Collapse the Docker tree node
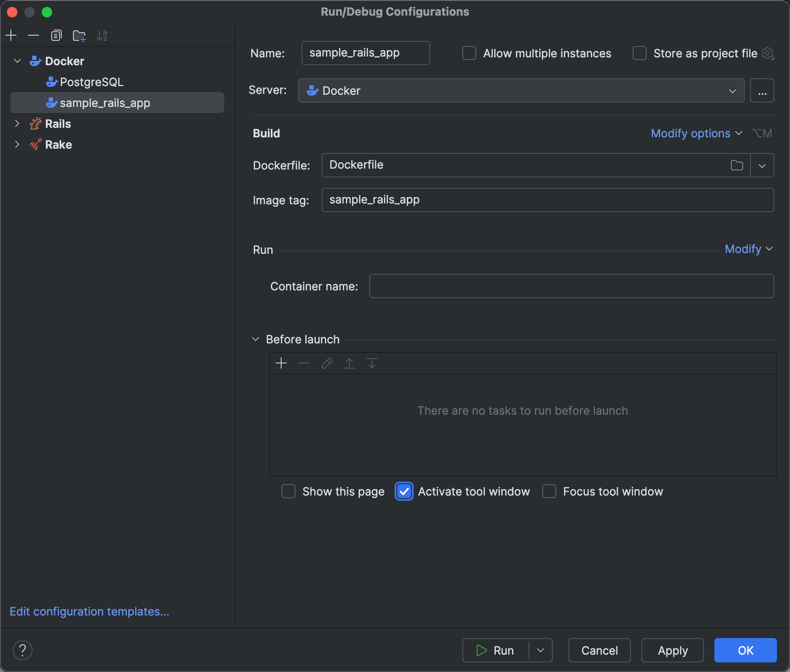 17,61
